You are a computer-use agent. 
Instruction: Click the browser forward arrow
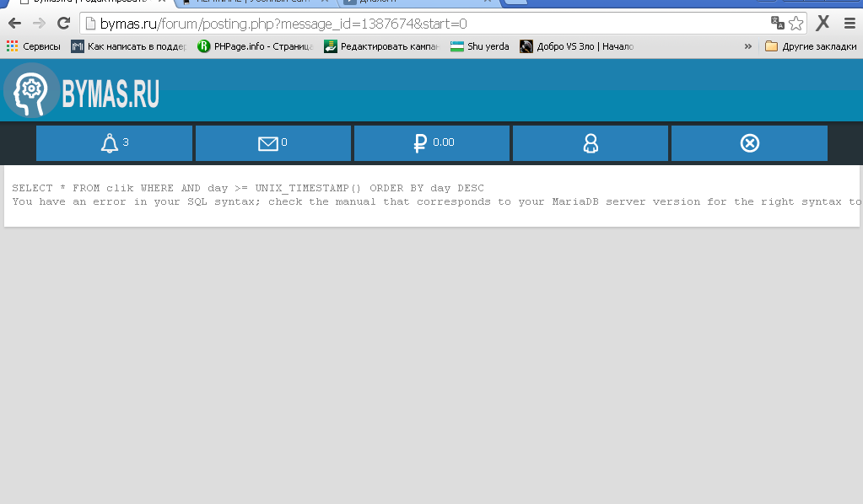pos(39,23)
